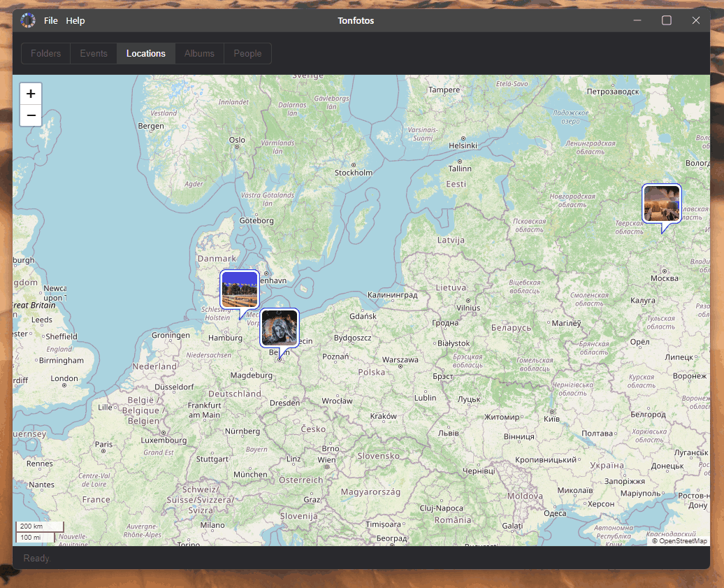Click the Київ label on the map
This screenshot has width=724, height=588.
pyautogui.click(x=551, y=419)
